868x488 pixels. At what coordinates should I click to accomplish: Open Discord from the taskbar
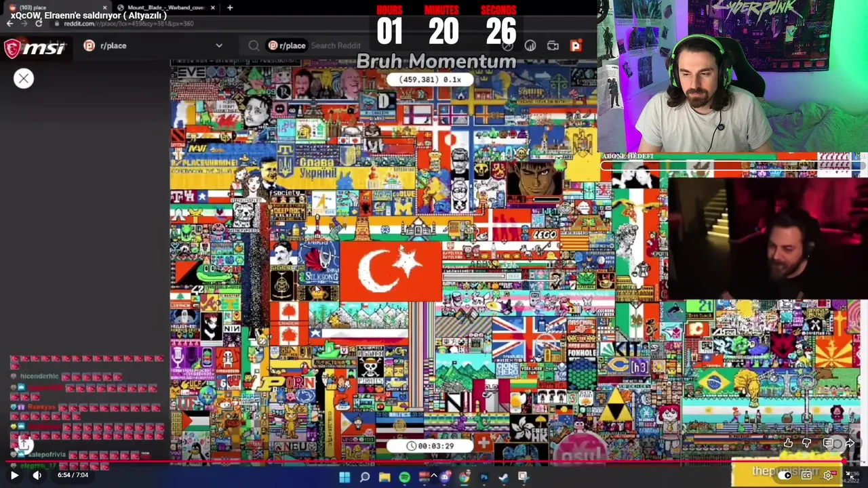click(444, 477)
